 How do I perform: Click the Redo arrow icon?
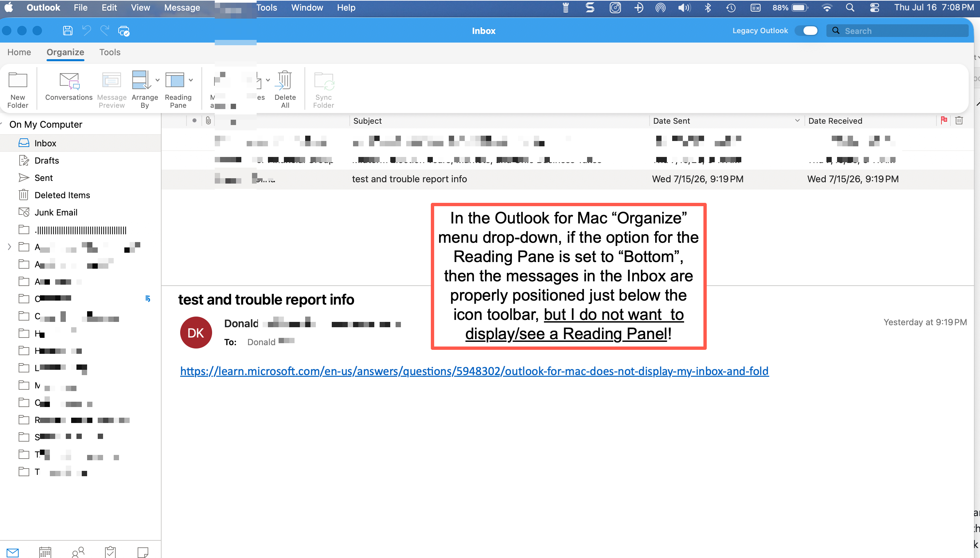[105, 31]
